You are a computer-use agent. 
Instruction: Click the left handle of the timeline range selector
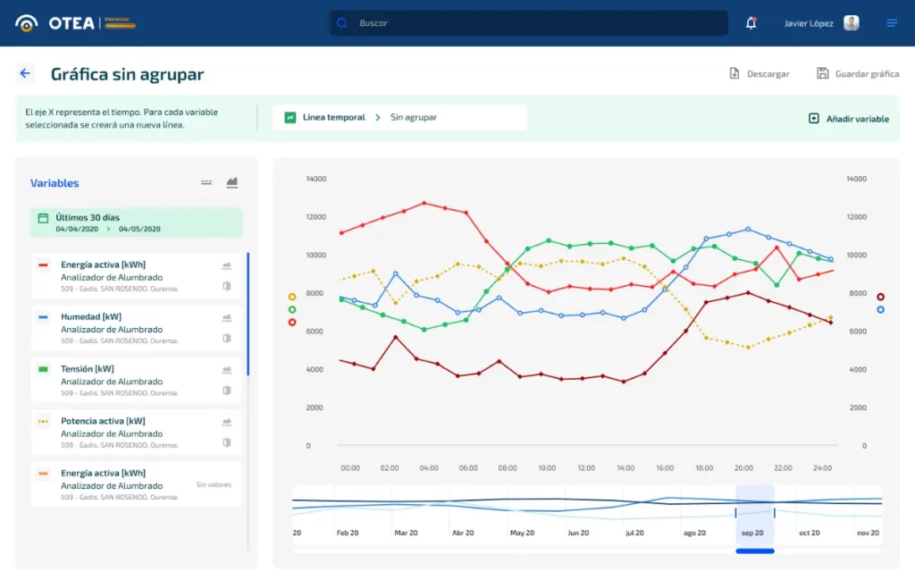pos(736,513)
